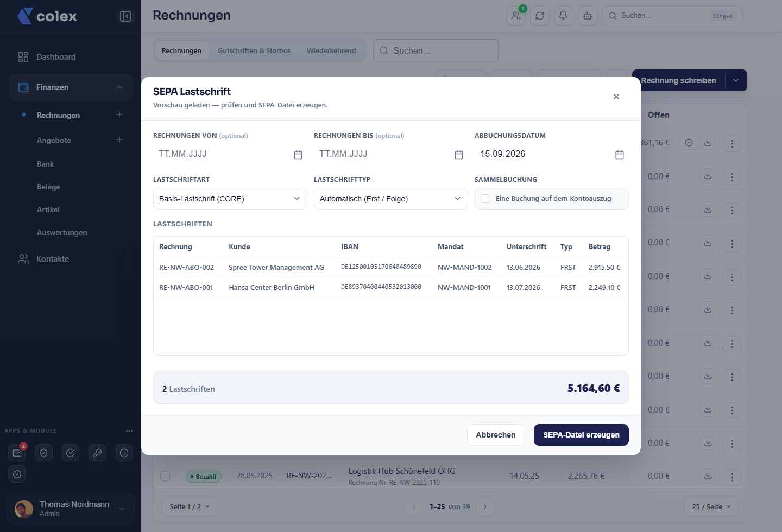This screenshot has width=782, height=532.
Task: Switch to Wiederkehrend tab
Action: pyautogui.click(x=331, y=50)
